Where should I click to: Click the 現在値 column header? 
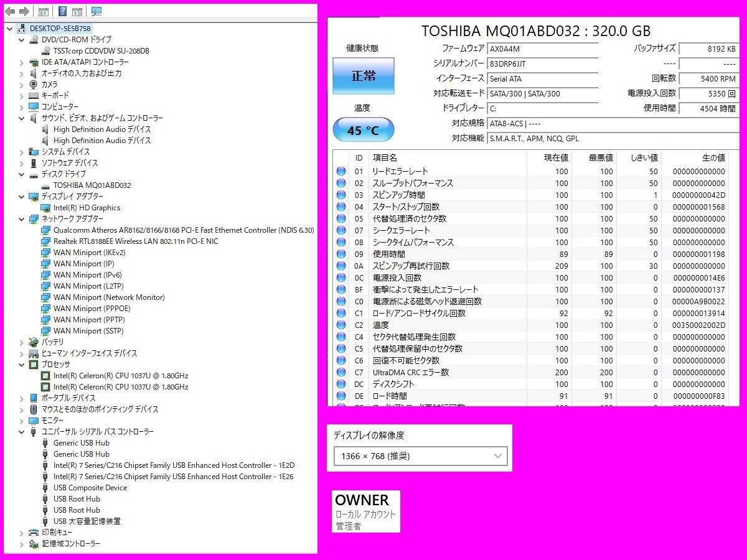click(x=556, y=158)
